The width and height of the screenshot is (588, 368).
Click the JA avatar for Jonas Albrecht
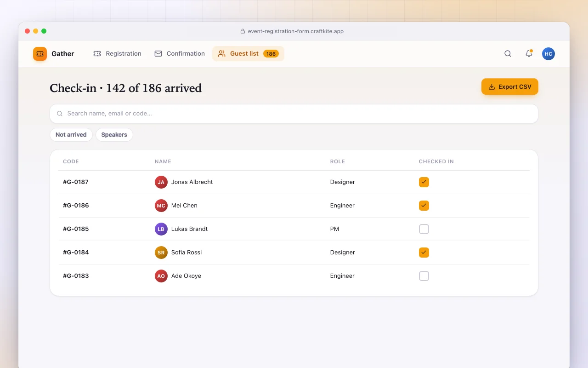coord(161,182)
